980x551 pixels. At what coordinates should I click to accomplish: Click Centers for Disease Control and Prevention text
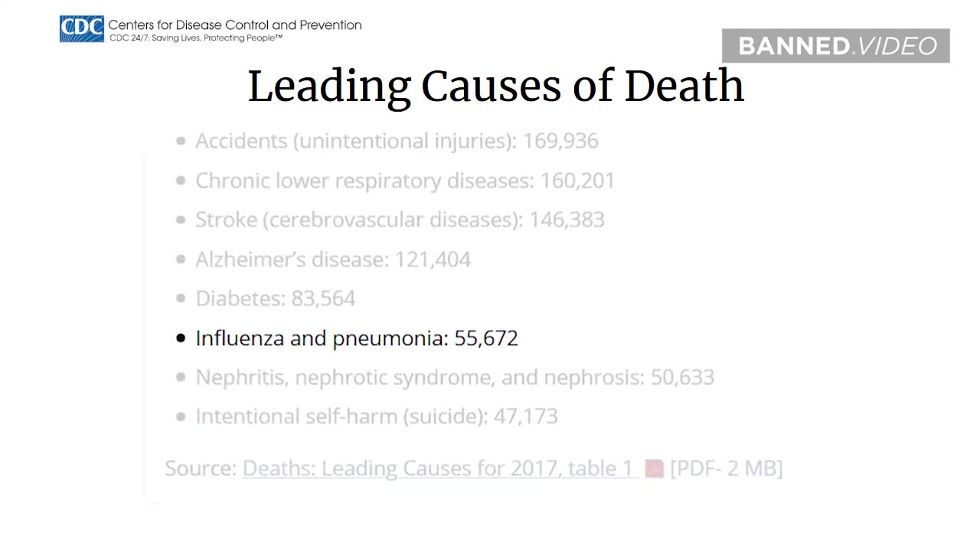[x=235, y=24]
